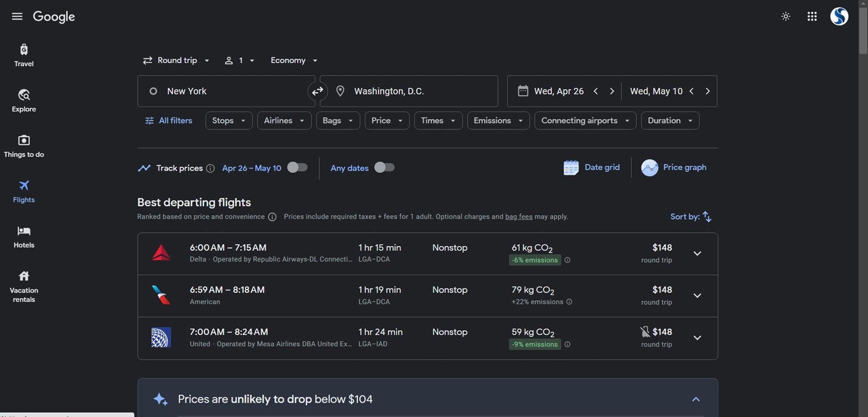The height and width of the screenshot is (417, 868).
Task: Click info icon next to -6% emissions
Action: click(568, 260)
